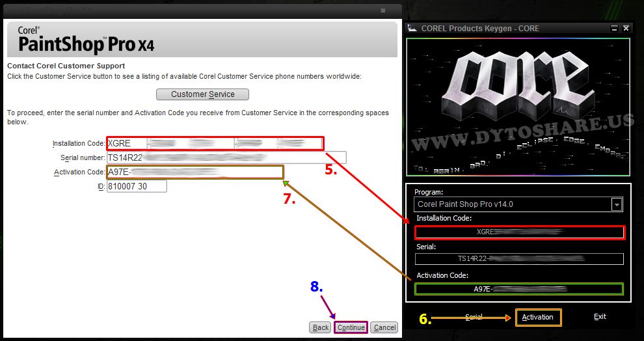Image resolution: width=644 pixels, height=341 pixels.
Task: Close the COREL Products Keygen window
Action: click(x=626, y=29)
